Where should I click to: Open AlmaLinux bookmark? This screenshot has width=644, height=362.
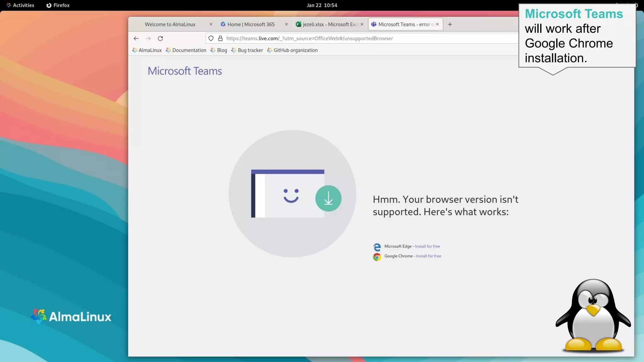click(x=147, y=50)
